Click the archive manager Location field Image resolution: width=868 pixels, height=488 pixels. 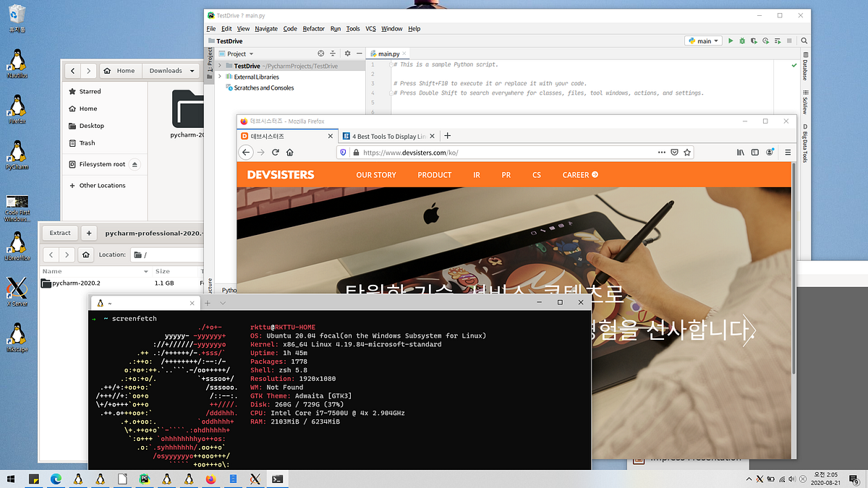(x=166, y=254)
